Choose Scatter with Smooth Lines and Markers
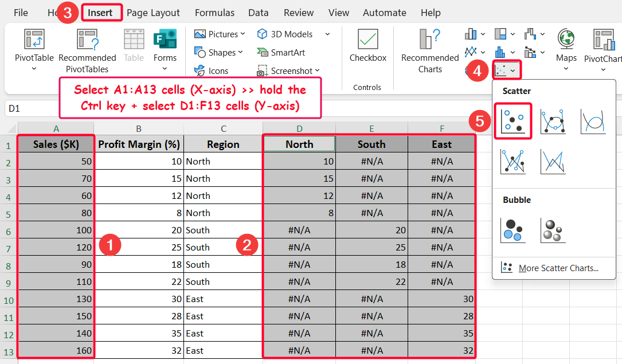622x364 pixels. pyautogui.click(x=553, y=121)
